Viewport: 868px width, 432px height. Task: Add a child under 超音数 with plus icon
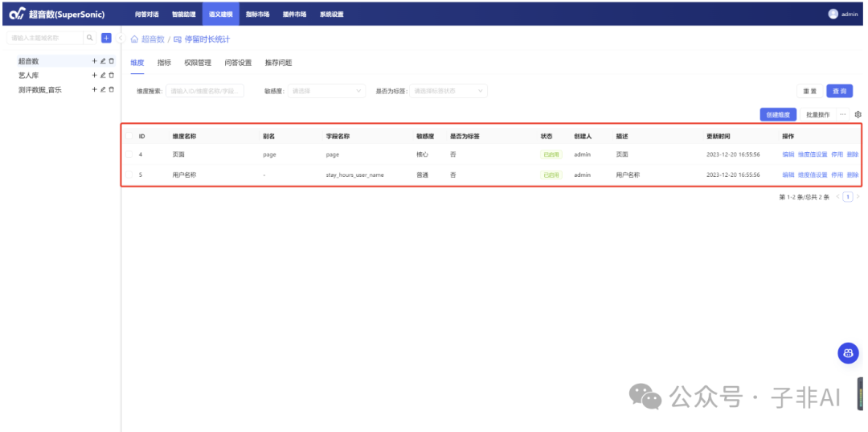(94, 61)
